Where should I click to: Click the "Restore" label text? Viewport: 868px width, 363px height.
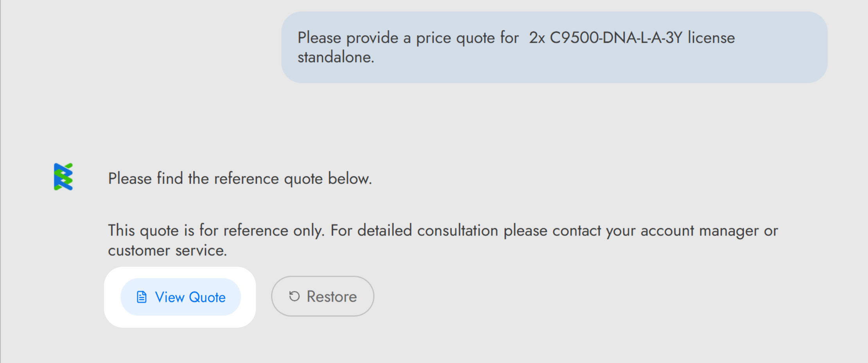pos(332,297)
